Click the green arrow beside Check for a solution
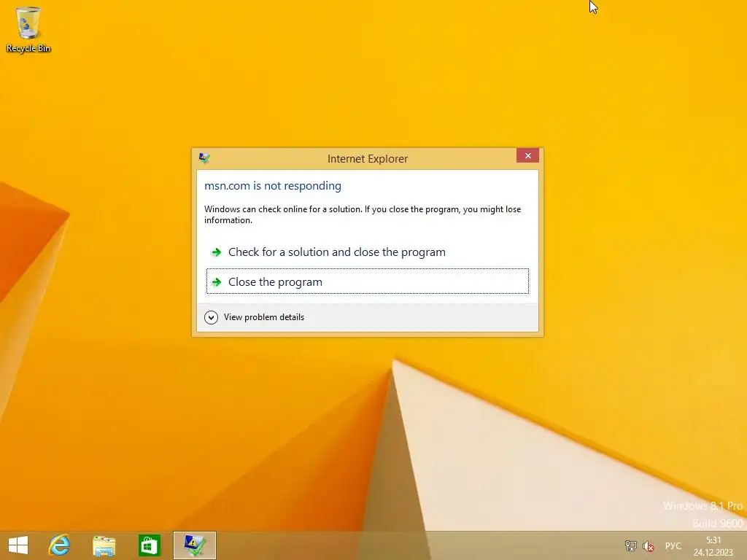This screenshot has height=560, width=747. pyautogui.click(x=216, y=252)
